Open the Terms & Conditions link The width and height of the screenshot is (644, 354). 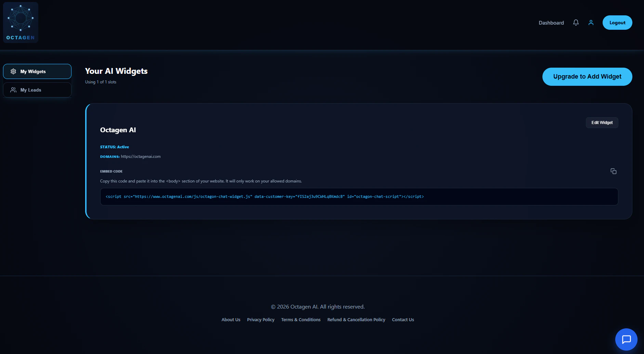(301, 320)
